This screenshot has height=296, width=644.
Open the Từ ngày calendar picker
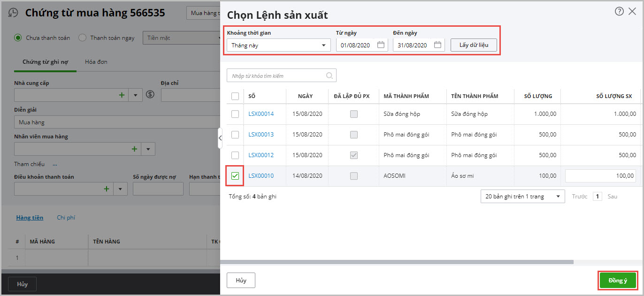pyautogui.click(x=381, y=45)
